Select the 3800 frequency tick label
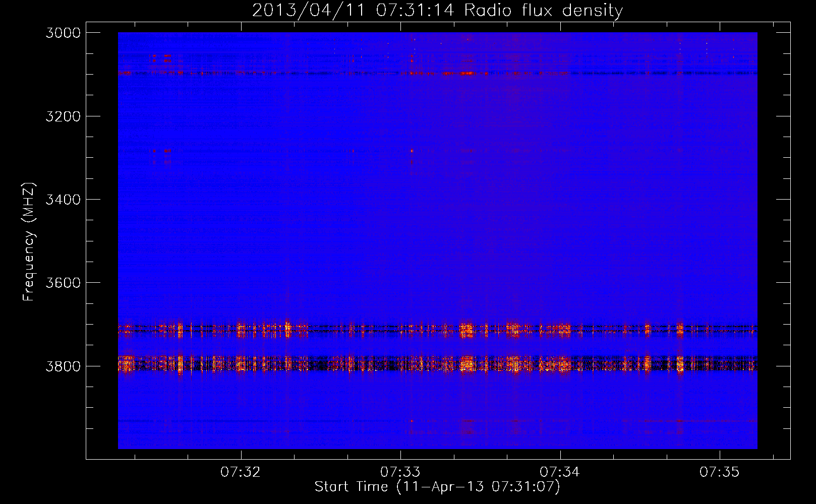The image size is (816, 504). point(63,366)
